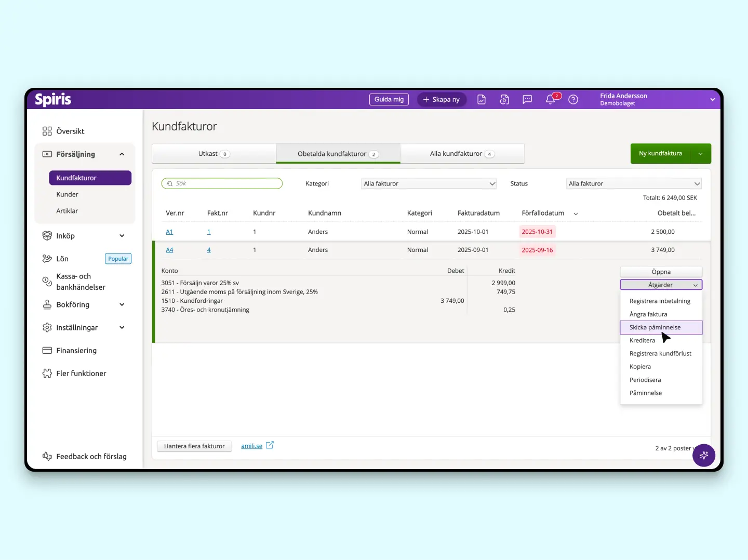Click the Finansiering card icon in sidebar
The width and height of the screenshot is (748, 560).
click(x=47, y=351)
